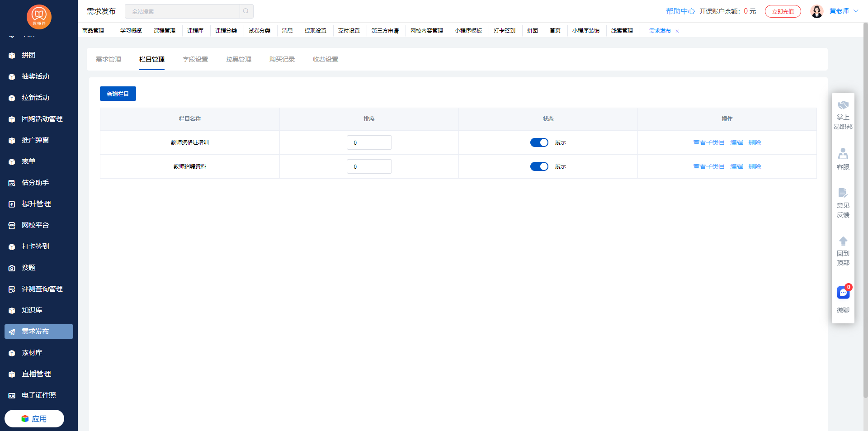The width and height of the screenshot is (868, 431).
Task: Click the 新增栏目 button
Action: click(x=118, y=94)
